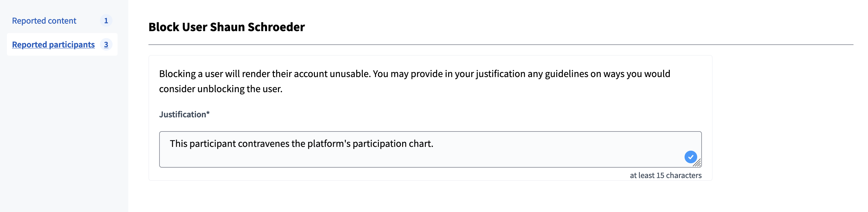Image resolution: width=868 pixels, height=212 pixels.
Task: Open the Reported participants section
Action: (x=53, y=44)
